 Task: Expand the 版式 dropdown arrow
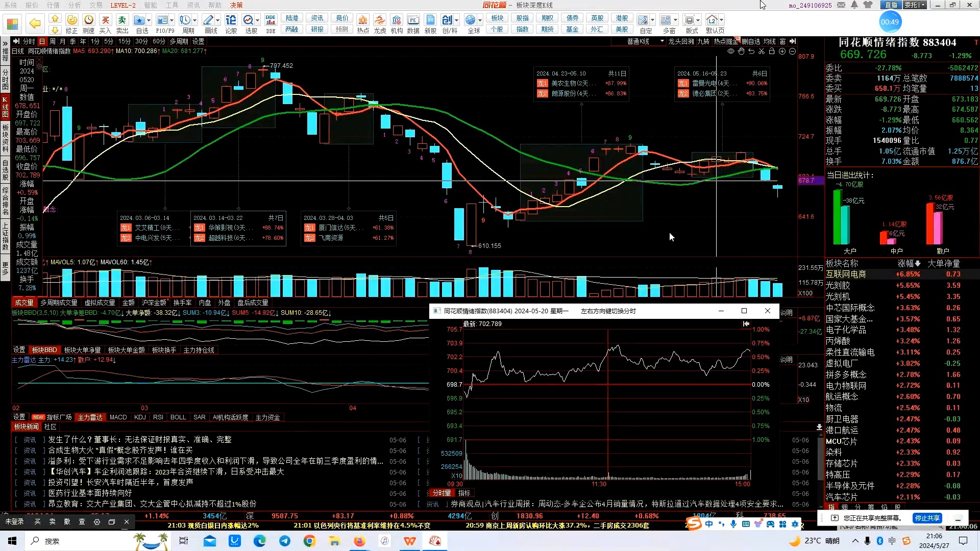click(698, 20)
